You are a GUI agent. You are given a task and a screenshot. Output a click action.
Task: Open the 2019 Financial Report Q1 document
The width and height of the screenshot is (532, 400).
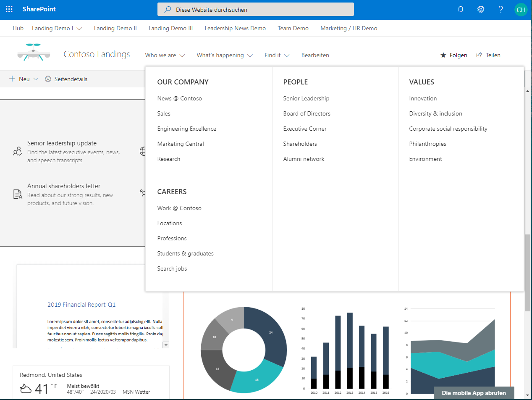[x=81, y=305]
